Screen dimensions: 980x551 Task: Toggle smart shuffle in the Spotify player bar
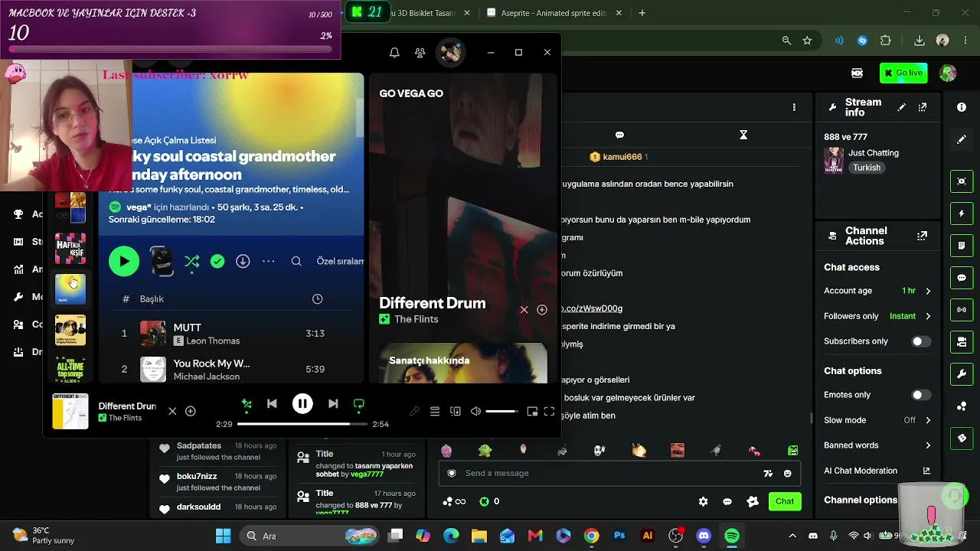[x=247, y=403]
